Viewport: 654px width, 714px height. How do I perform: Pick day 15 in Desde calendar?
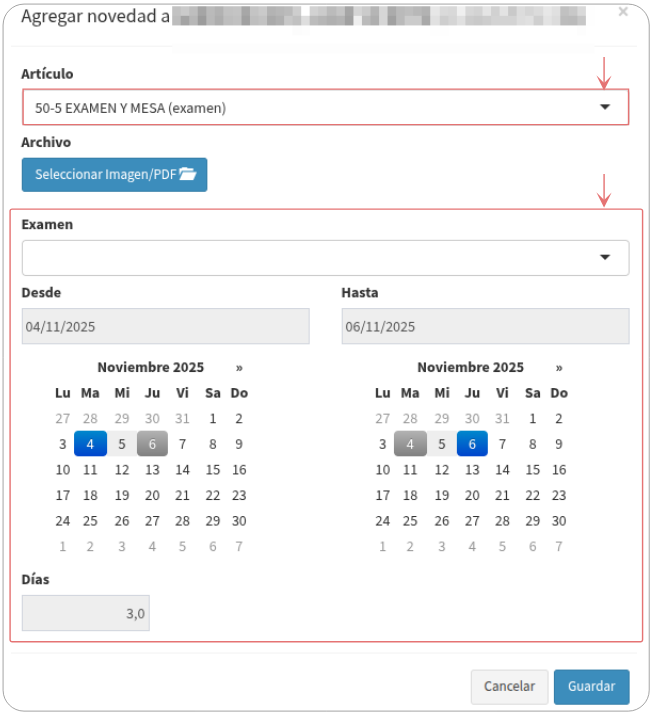213,469
